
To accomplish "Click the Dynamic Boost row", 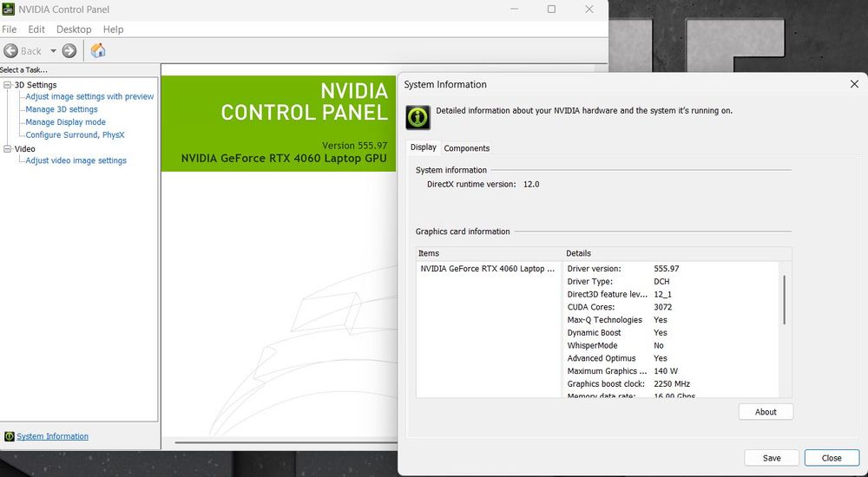I will 672,332.
